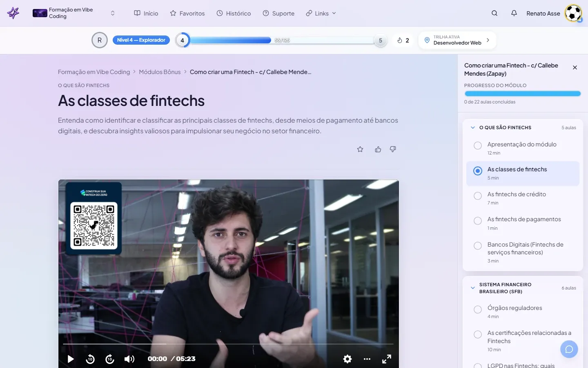The height and width of the screenshot is (368, 588).
Task: Open the Órgãos reguladores lesson
Action: coord(523,312)
